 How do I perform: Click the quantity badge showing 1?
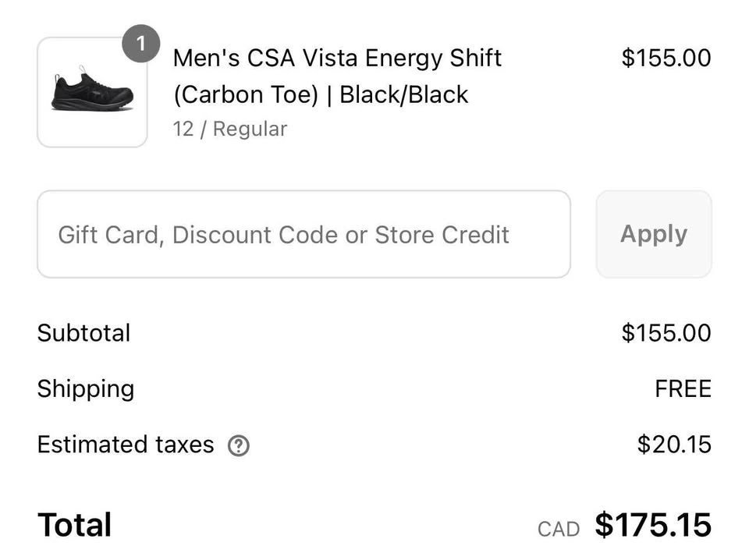(x=141, y=44)
